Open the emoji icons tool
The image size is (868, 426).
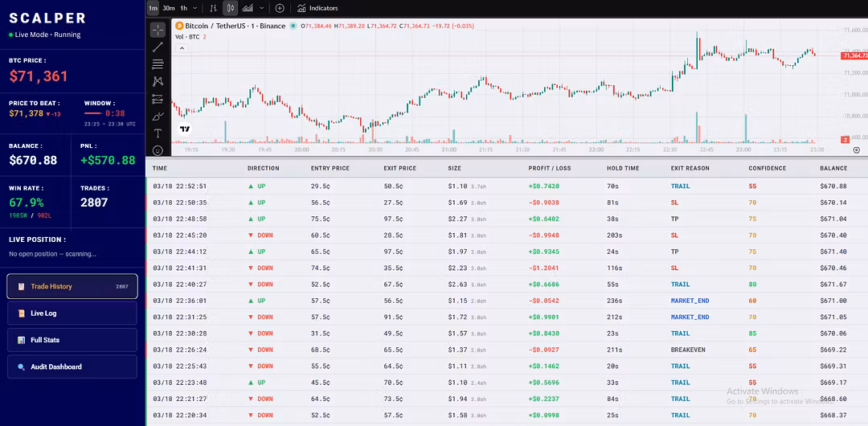[158, 150]
